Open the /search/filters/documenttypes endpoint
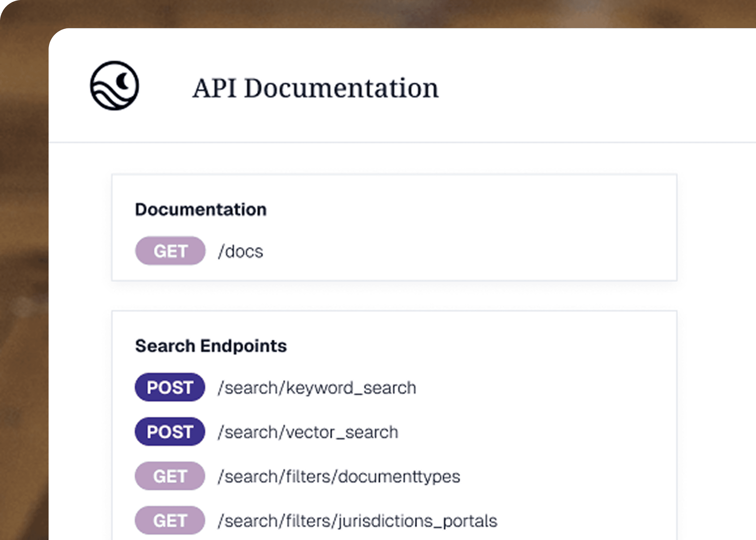 point(339,477)
